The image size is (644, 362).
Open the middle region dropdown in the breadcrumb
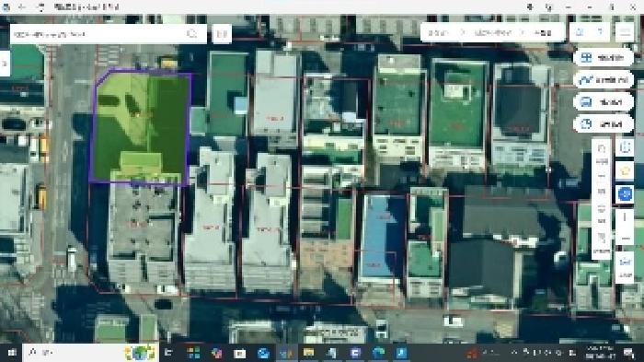[x=492, y=32]
